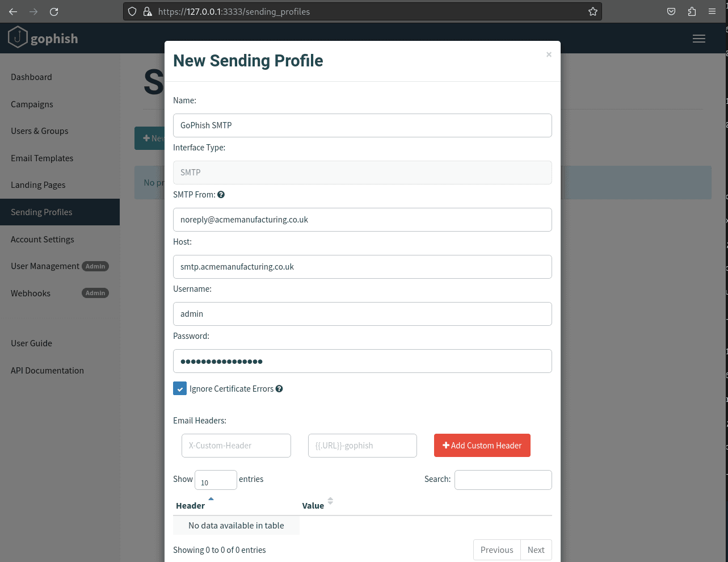728x562 pixels.
Task: Close the New Sending Profile dialog
Action: tap(549, 54)
